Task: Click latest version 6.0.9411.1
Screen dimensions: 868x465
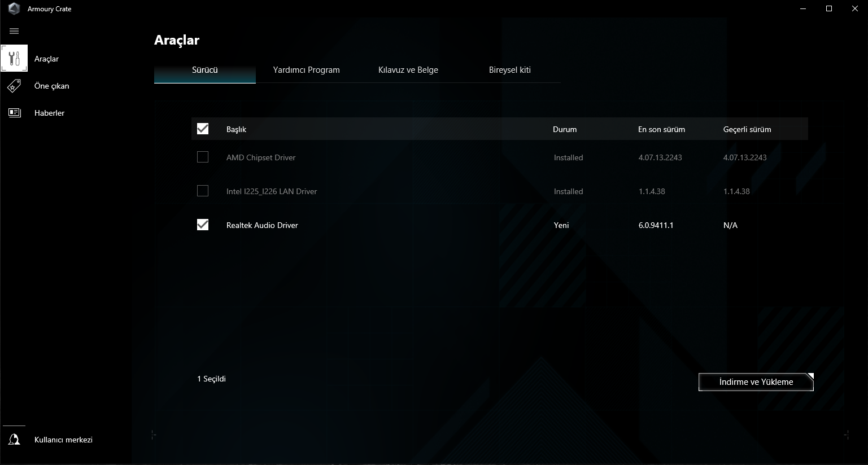Action: point(656,225)
